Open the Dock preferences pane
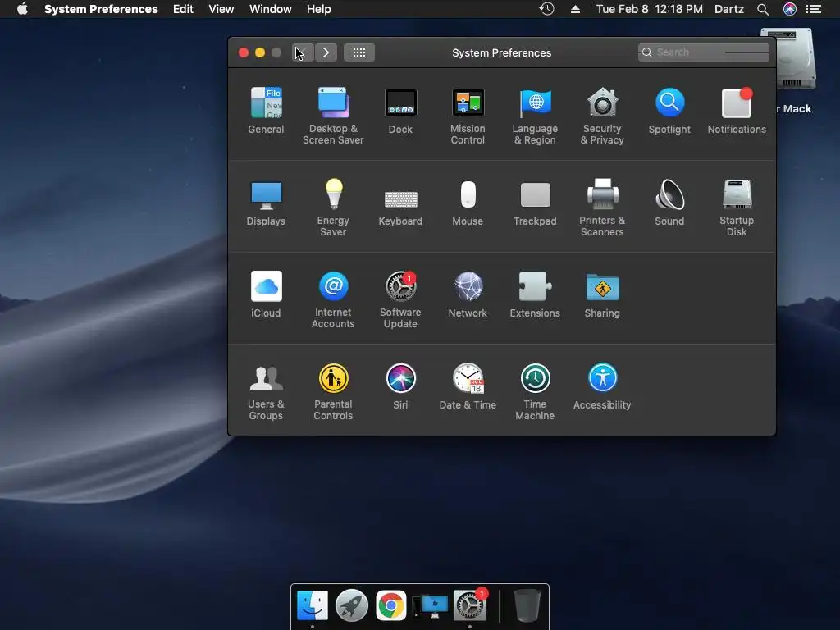Screen dimensions: 840x630 400,111
